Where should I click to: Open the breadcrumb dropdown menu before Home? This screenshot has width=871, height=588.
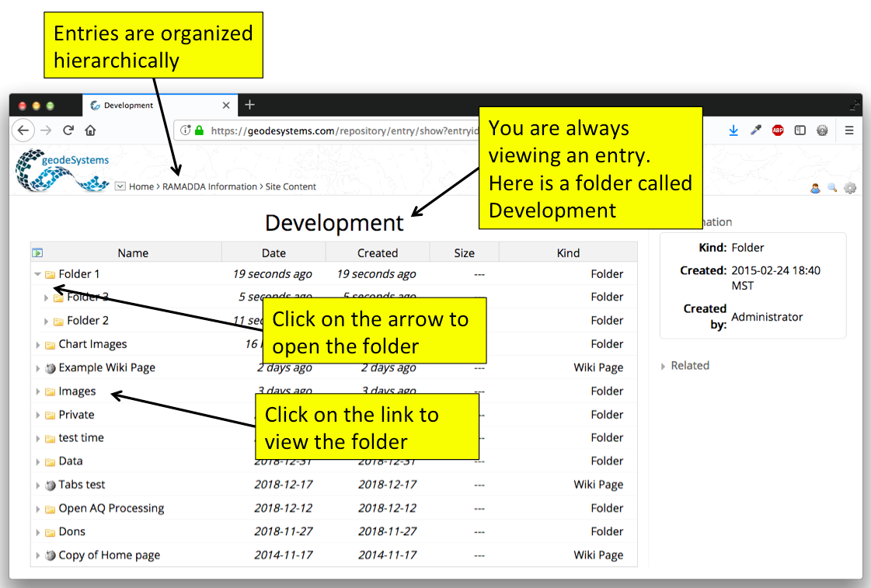click(120, 186)
